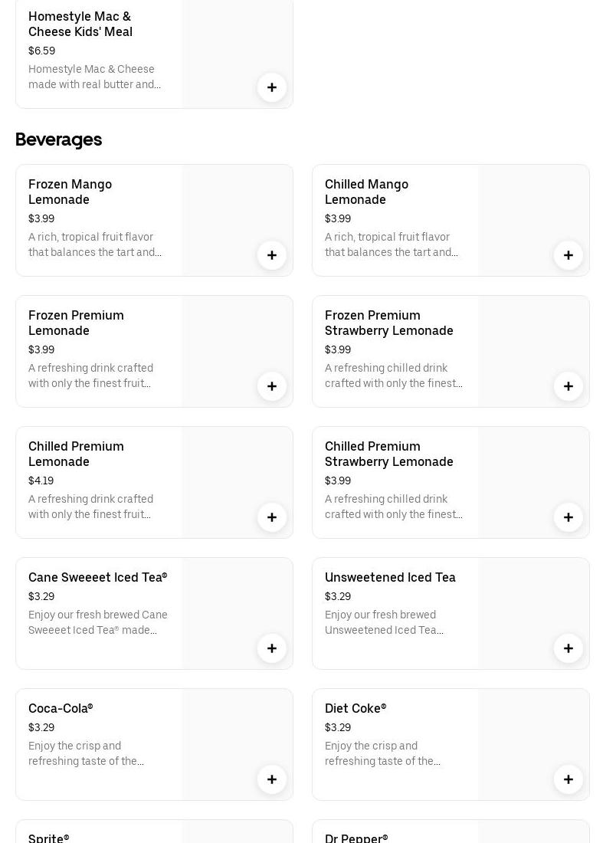
Task: Add Chilled Mango Lemonade to order
Action: click(x=568, y=255)
